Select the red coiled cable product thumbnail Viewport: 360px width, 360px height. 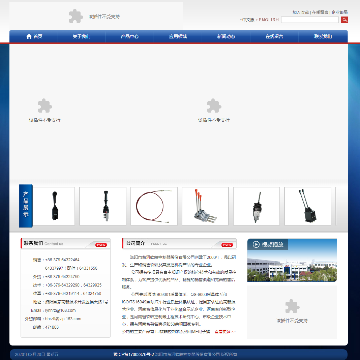point(154,206)
